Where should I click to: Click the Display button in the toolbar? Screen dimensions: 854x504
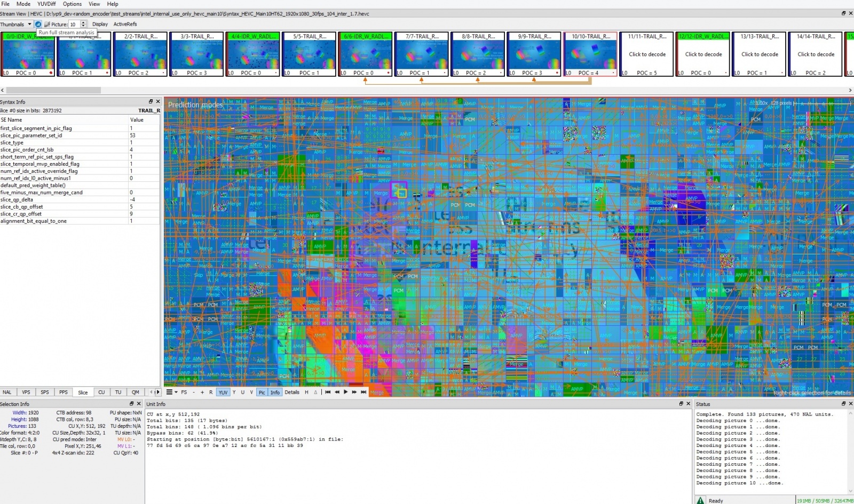[100, 24]
